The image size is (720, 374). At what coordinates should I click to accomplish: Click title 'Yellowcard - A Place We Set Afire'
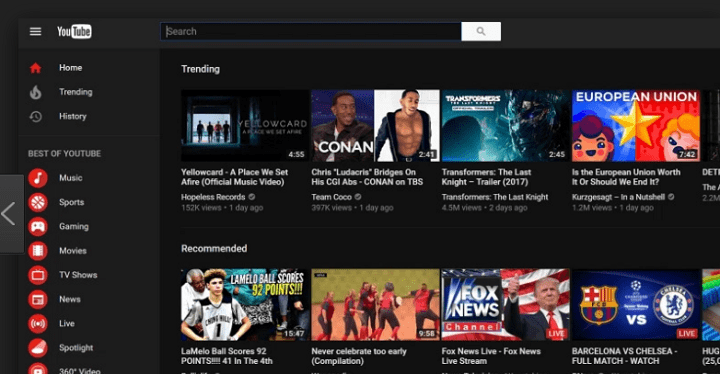click(x=235, y=177)
